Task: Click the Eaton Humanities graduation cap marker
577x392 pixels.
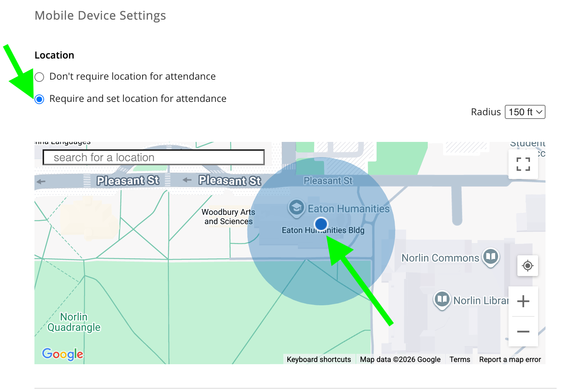Action: [296, 207]
